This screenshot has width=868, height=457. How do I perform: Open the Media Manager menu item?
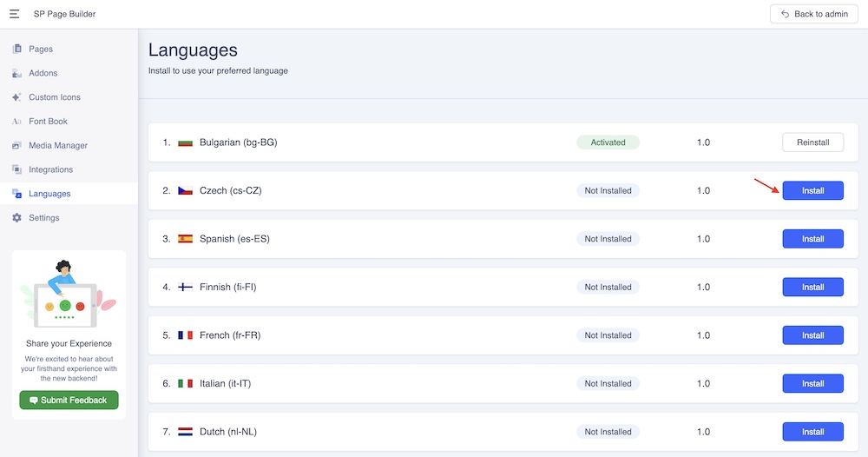58,146
